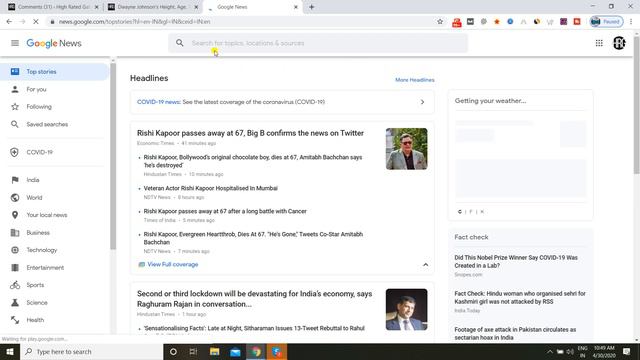Click the search magnifier icon

point(180,43)
